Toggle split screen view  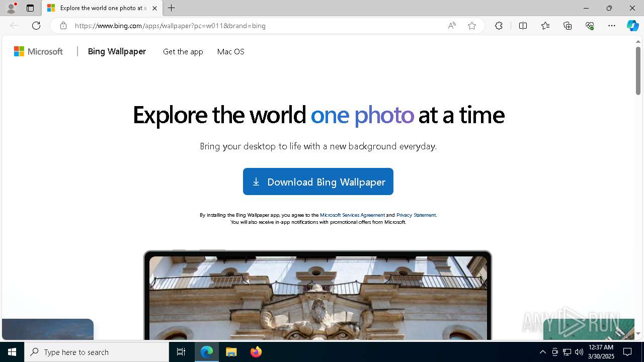click(523, 26)
